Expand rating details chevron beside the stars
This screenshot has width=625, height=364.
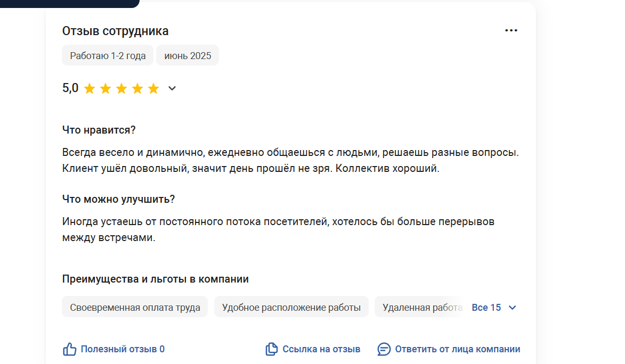tap(172, 89)
